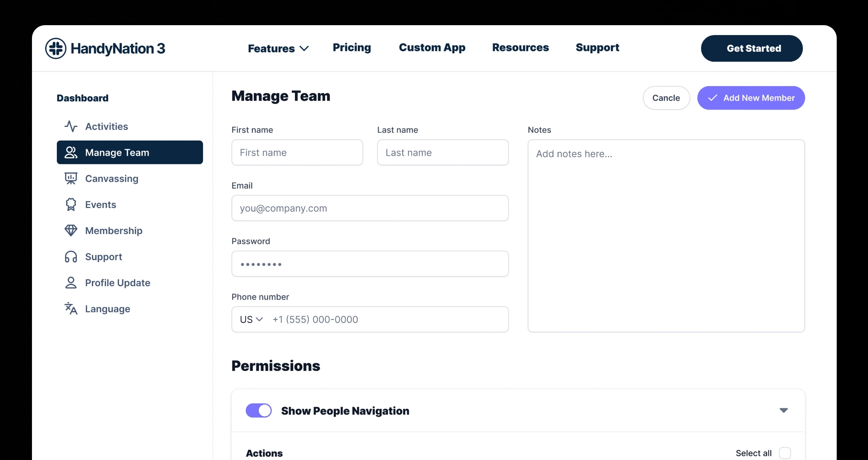Image resolution: width=868 pixels, height=460 pixels.
Task: Open the Features menu label
Action: pos(271,49)
